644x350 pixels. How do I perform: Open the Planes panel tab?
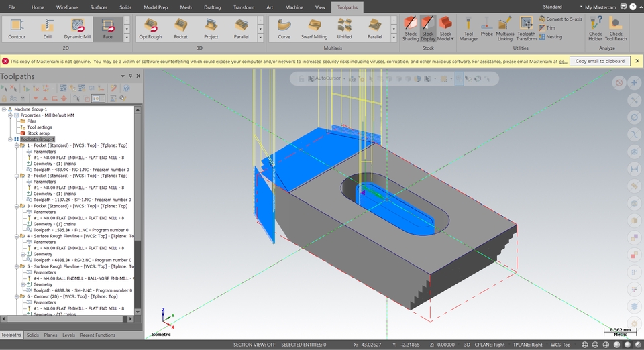coord(50,335)
